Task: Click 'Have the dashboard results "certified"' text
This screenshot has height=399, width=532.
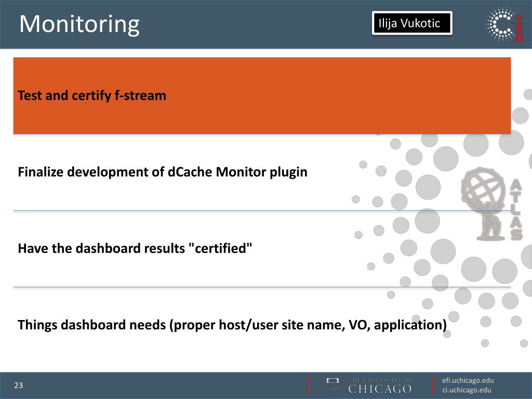Action: click(x=135, y=248)
